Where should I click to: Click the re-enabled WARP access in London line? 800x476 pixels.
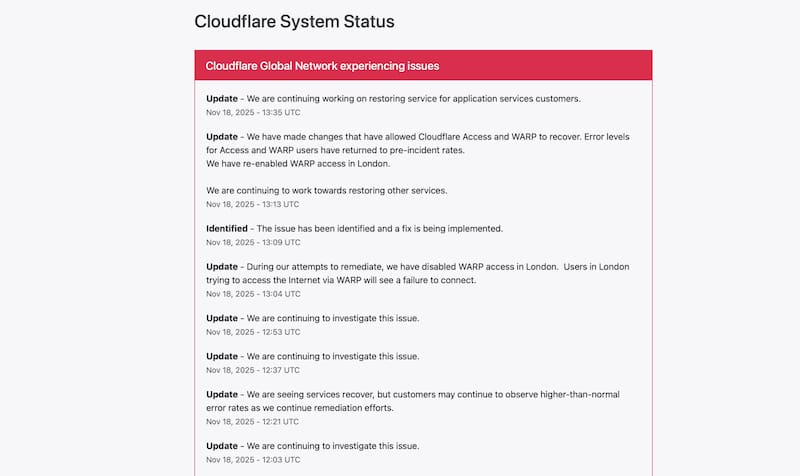(x=298, y=163)
